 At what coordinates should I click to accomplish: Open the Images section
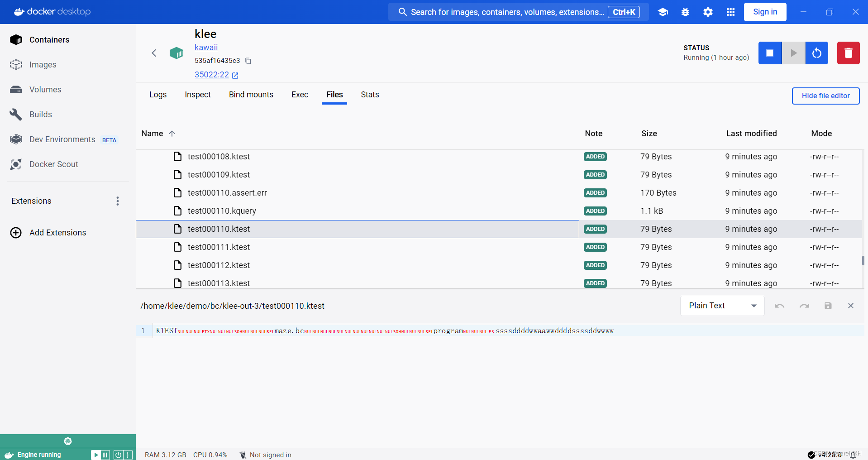click(43, 65)
